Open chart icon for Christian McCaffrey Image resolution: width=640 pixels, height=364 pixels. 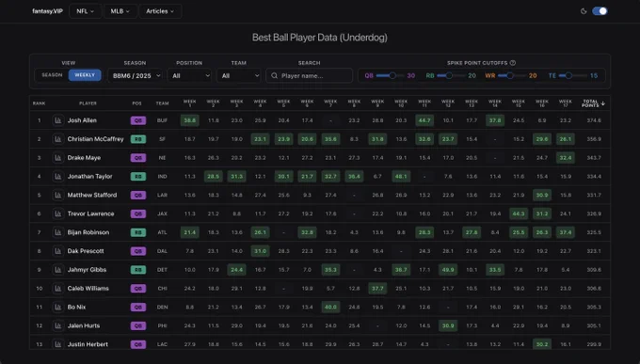tap(58, 139)
